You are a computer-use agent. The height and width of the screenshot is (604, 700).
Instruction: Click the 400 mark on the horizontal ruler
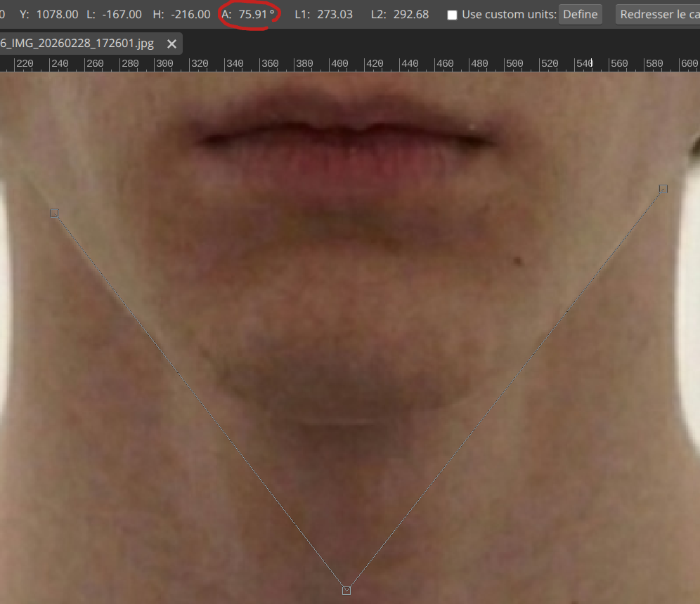341,63
